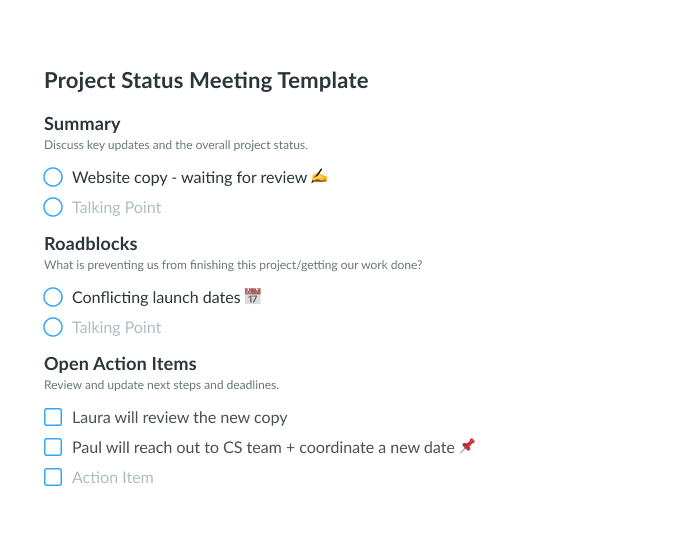Click the Talking Point placeholder under Roadblocks
The width and height of the screenshot is (684, 536).
pyautogui.click(x=116, y=328)
